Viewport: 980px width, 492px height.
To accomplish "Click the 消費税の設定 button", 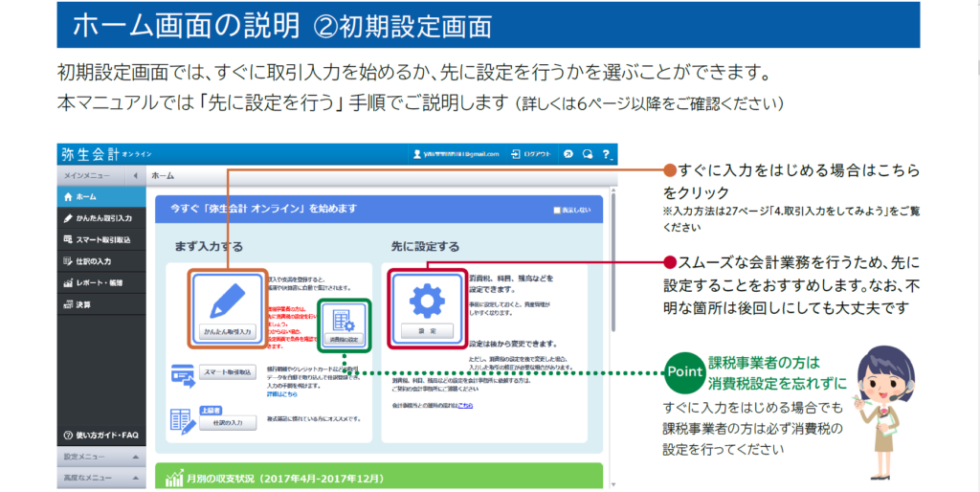I will tap(344, 339).
